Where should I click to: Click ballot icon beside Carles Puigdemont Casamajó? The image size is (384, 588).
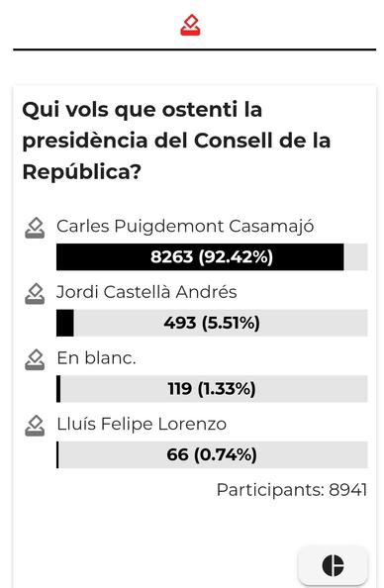35,228
